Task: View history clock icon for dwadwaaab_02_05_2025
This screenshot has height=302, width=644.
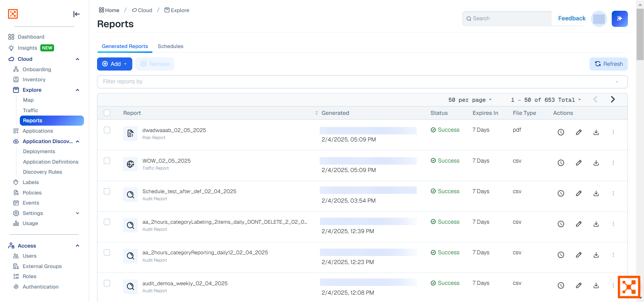Action: coord(561,132)
